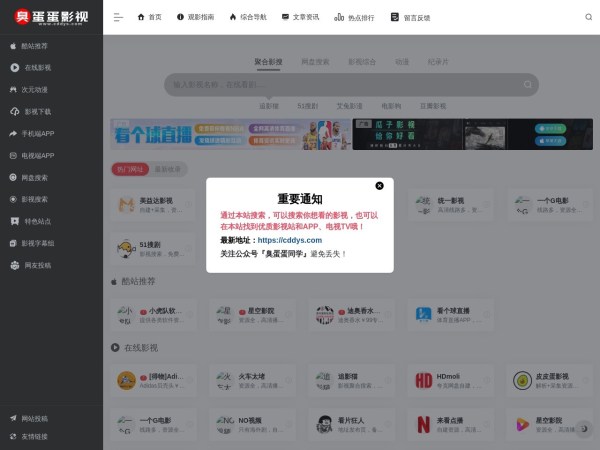Toggle dark mode with the moon button
This screenshot has height=450, width=600.
583,430
